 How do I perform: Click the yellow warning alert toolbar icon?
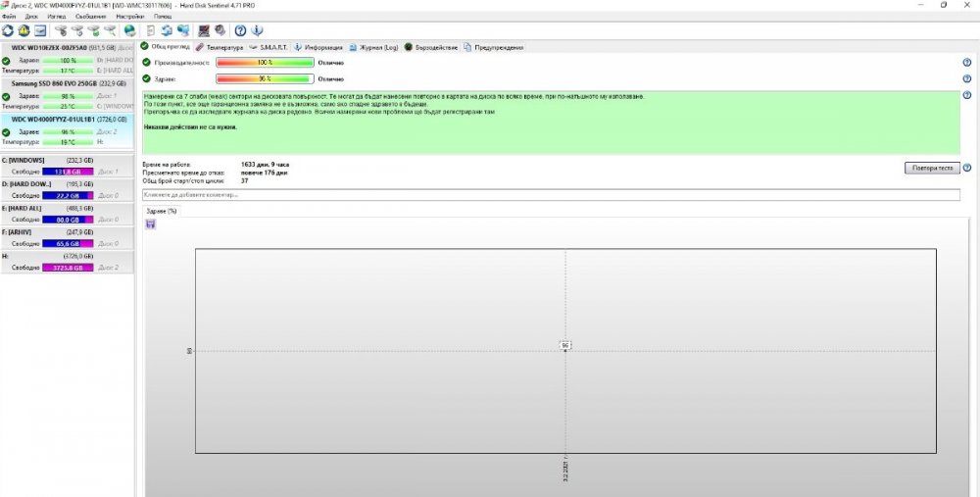coord(24,30)
